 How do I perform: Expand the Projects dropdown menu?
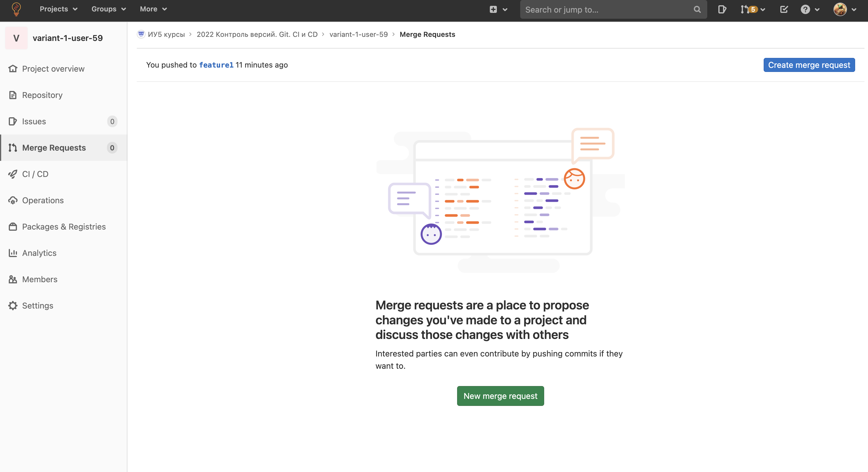[58, 9]
